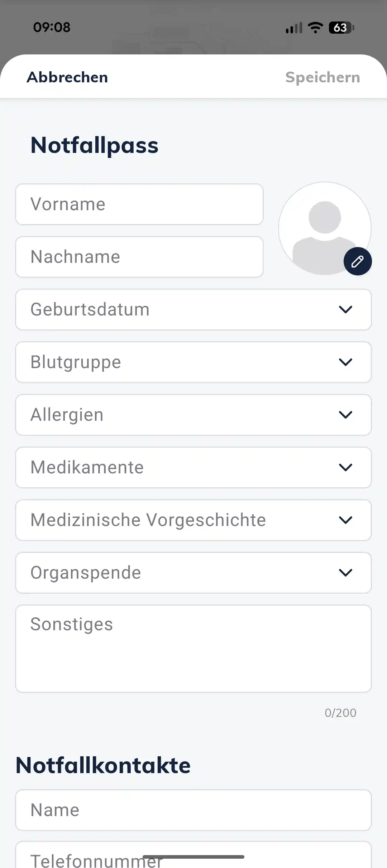Tap the Wi-Fi icon in status bar
The image size is (387, 868).
(x=315, y=27)
